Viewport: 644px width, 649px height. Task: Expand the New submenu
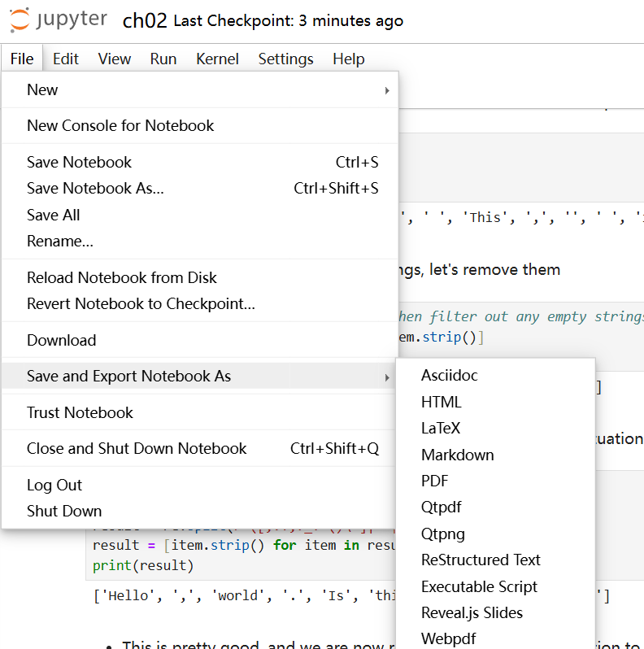click(200, 89)
